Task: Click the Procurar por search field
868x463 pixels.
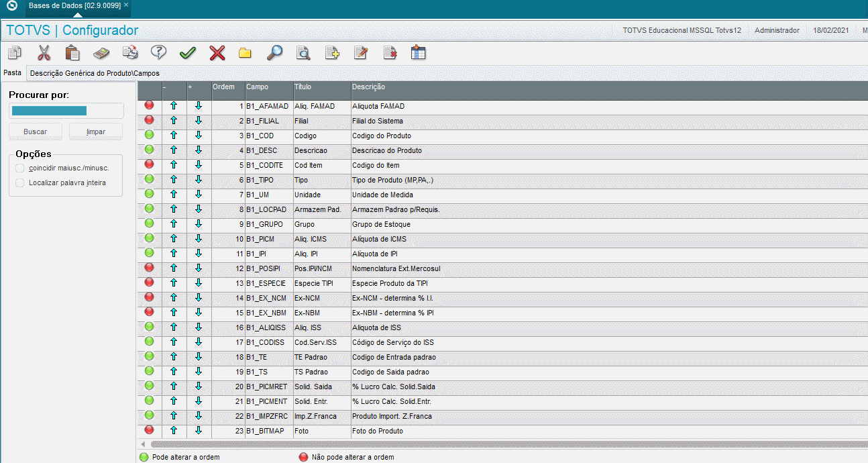Action: pos(66,111)
